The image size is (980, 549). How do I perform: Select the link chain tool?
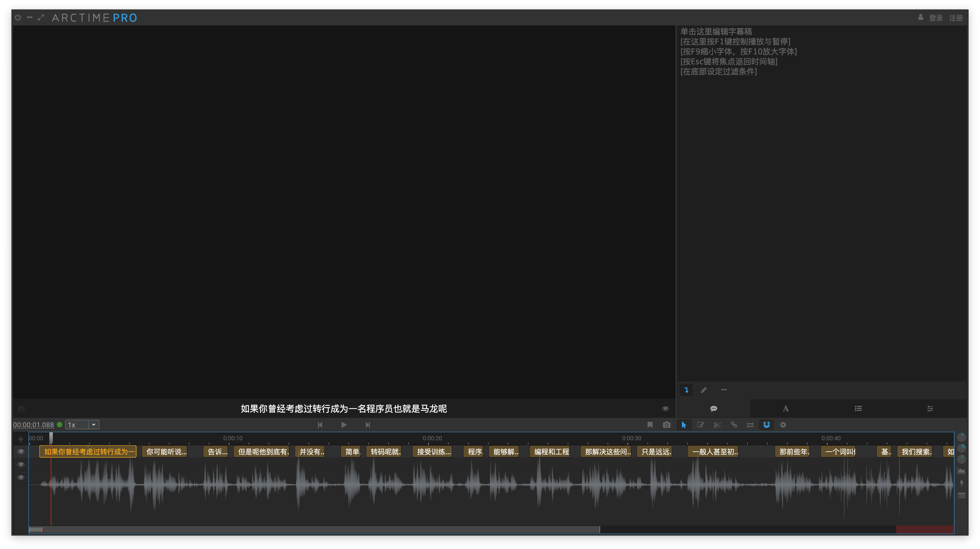(734, 425)
